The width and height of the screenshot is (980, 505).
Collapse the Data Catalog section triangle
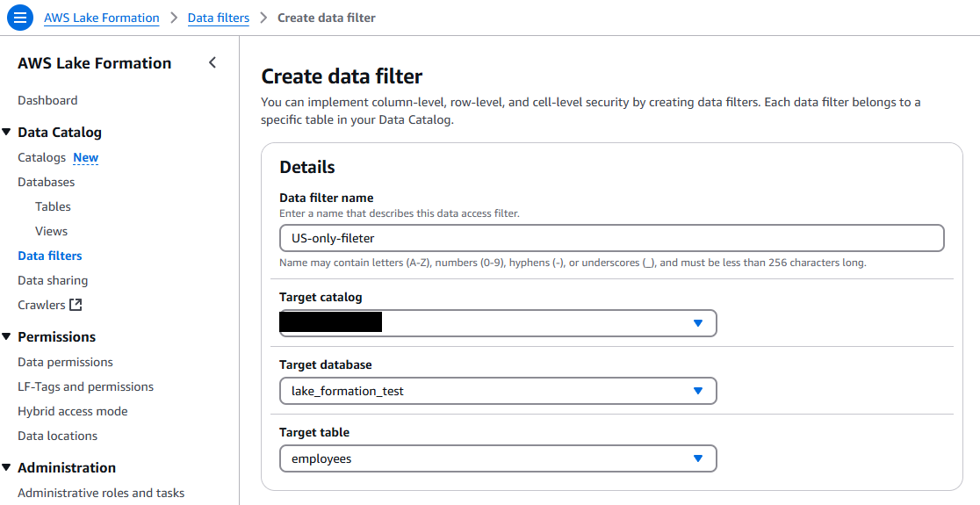(7, 132)
